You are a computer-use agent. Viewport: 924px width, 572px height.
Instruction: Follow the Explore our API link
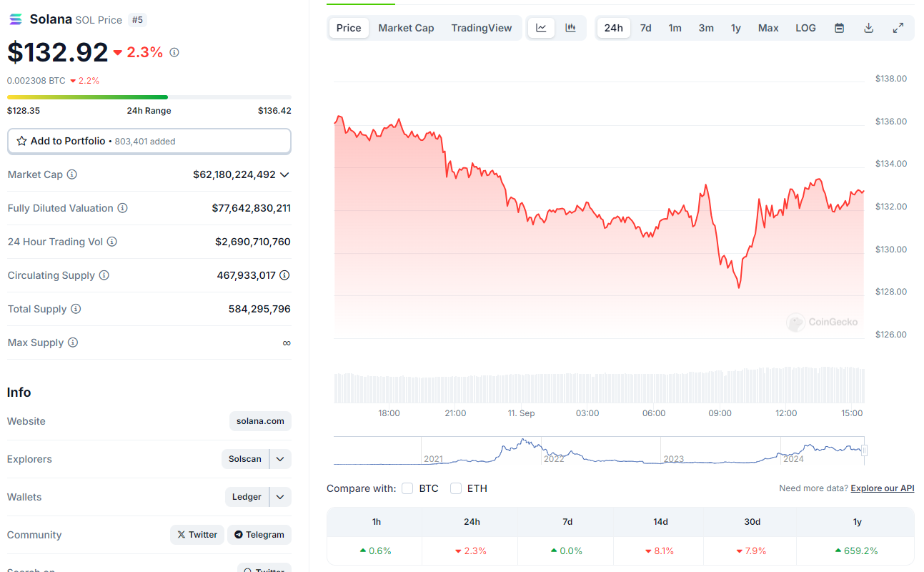click(883, 488)
